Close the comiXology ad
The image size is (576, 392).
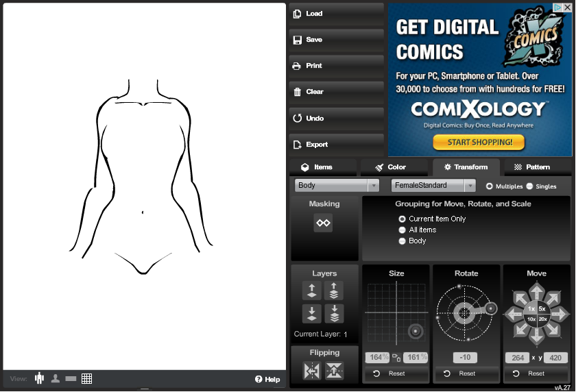click(x=568, y=7)
